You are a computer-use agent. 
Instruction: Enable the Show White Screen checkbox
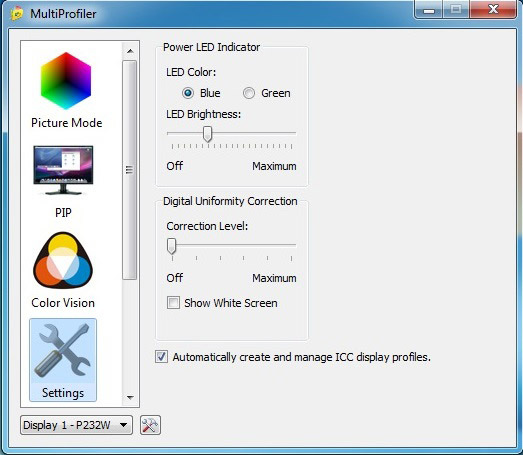(173, 303)
